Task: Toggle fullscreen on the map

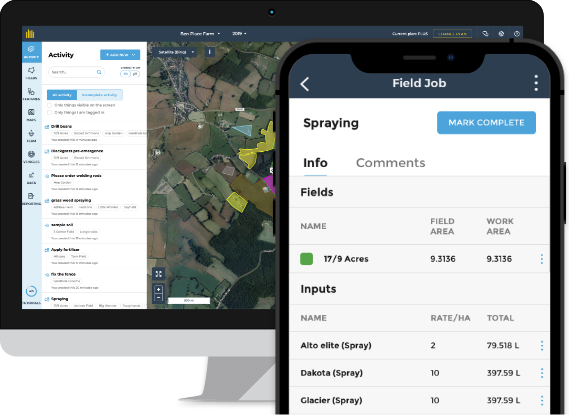Action: 159,274
